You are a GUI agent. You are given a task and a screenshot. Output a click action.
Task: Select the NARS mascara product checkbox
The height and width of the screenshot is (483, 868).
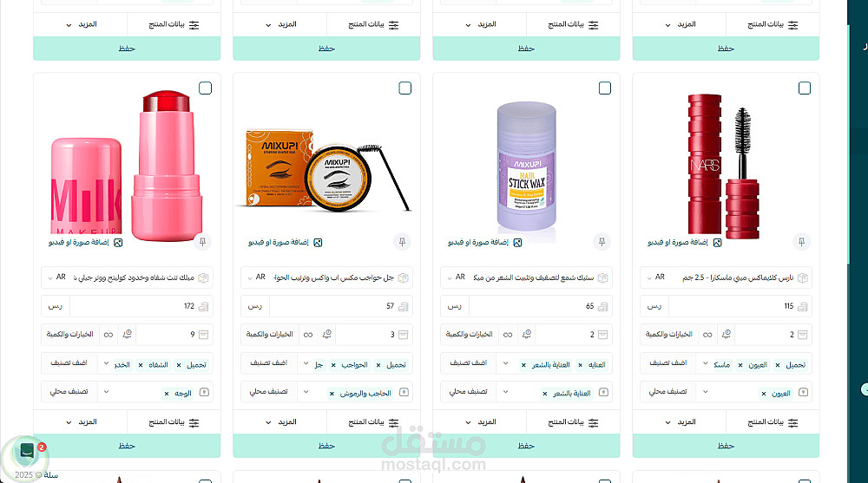[x=805, y=88]
